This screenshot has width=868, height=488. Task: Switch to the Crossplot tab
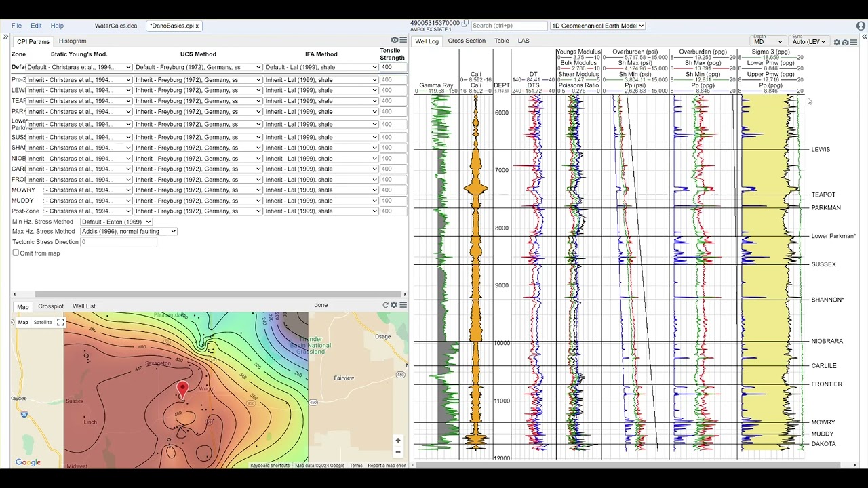pyautogui.click(x=51, y=306)
